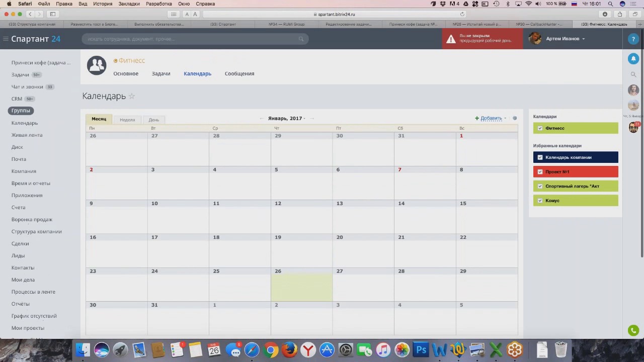Toggle Safari sidebar button
The width and height of the screenshot is (644, 362).
tap(53, 14)
